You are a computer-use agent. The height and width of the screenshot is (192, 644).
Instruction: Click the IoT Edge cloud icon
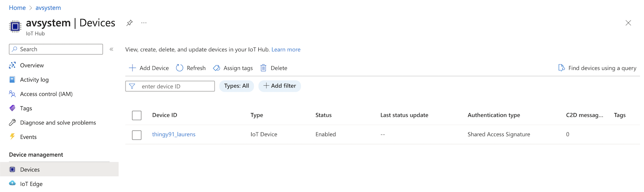[12, 184]
